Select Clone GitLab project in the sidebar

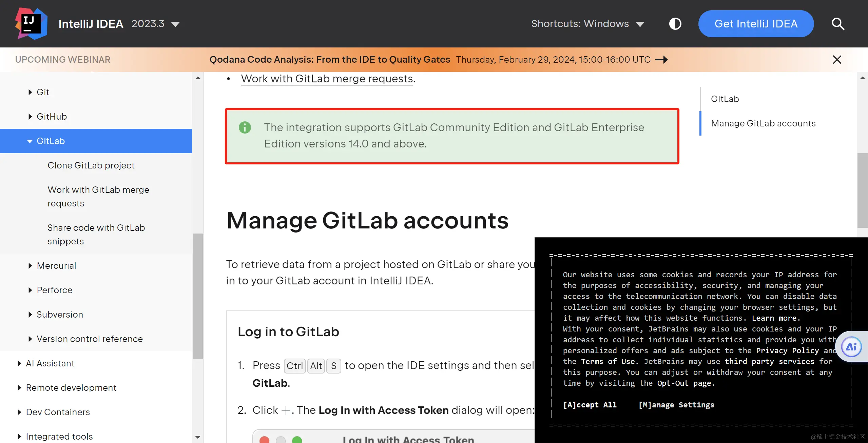click(91, 165)
